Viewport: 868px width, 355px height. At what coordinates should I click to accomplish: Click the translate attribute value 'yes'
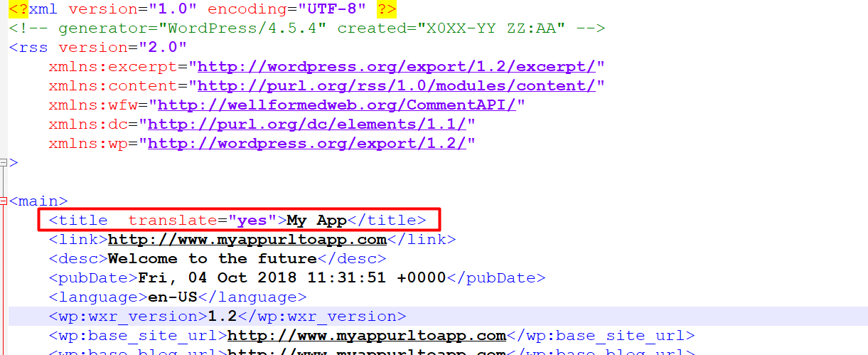(x=252, y=221)
